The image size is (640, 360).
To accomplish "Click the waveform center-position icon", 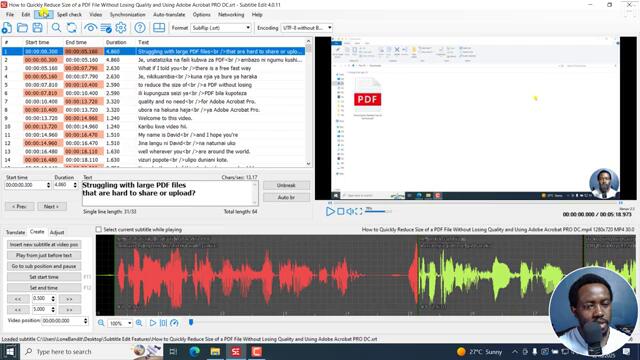I will [x=163, y=323].
